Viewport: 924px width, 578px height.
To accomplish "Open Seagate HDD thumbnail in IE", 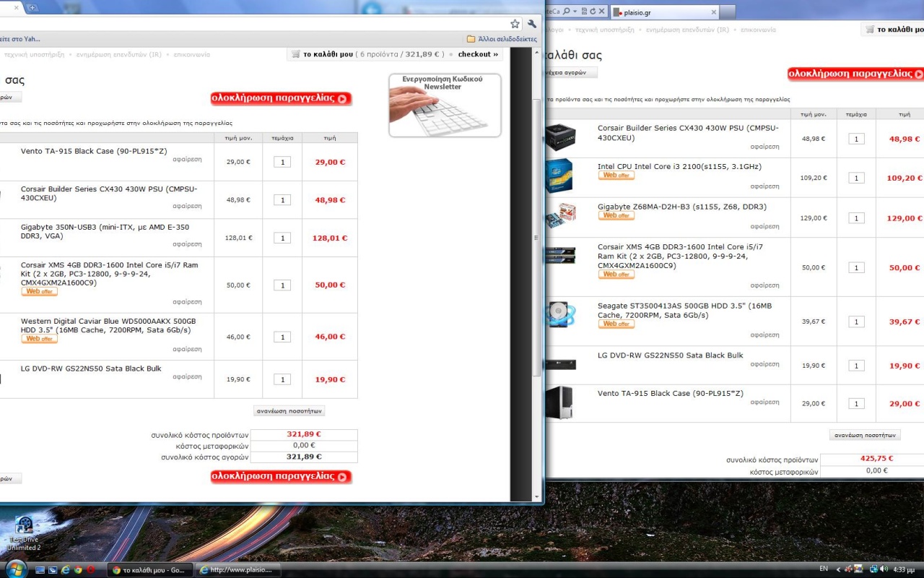I will click(x=560, y=315).
